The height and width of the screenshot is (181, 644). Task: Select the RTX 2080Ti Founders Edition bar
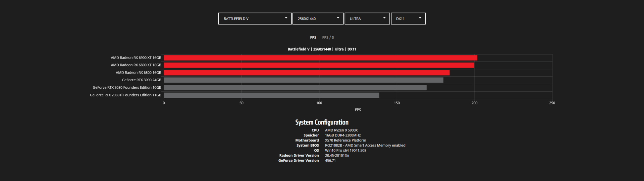point(271,95)
